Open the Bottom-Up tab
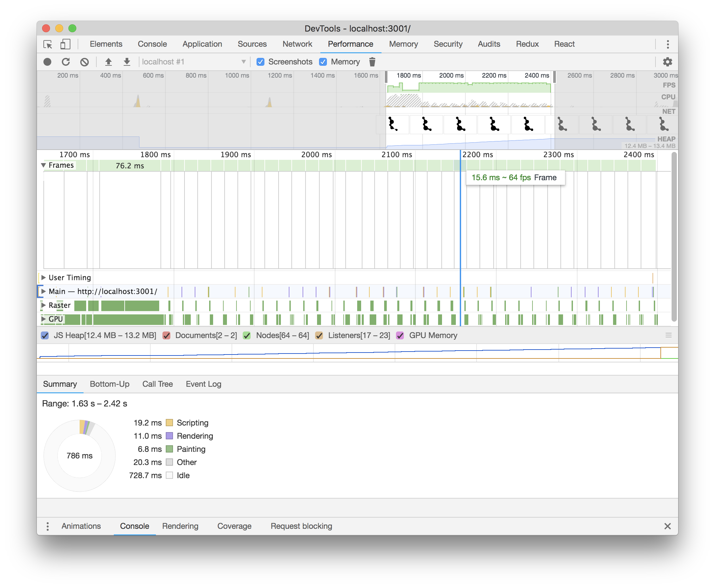 [x=110, y=384]
